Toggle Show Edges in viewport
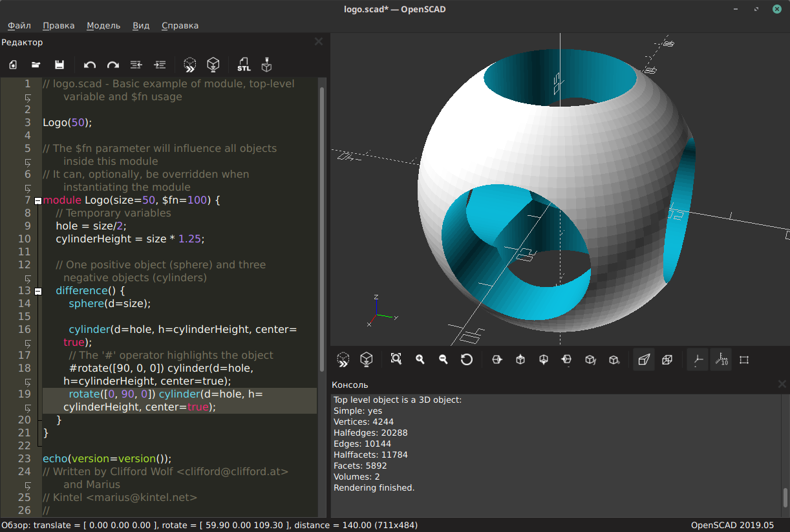Viewport: 790px width, 532px height. pos(744,359)
